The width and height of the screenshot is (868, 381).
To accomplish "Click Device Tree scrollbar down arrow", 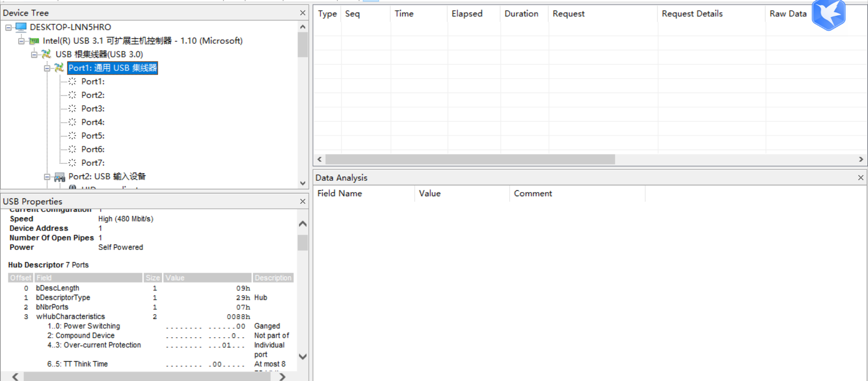I will click(x=303, y=183).
